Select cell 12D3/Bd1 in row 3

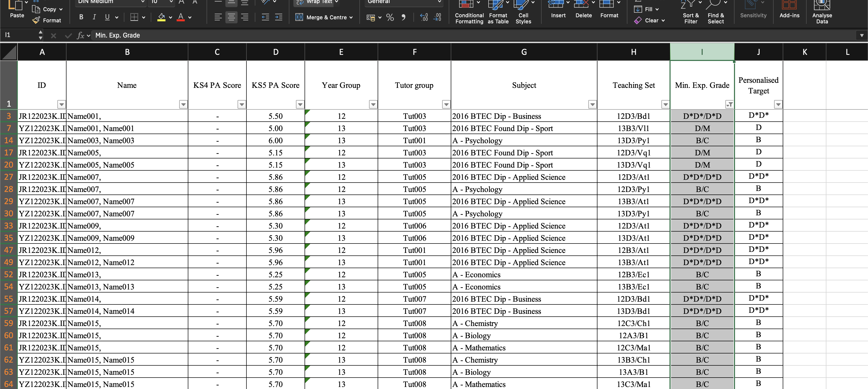pyautogui.click(x=633, y=116)
